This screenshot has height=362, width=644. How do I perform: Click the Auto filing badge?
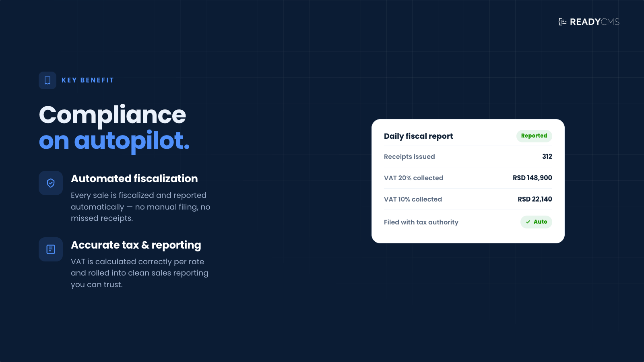coord(536,222)
